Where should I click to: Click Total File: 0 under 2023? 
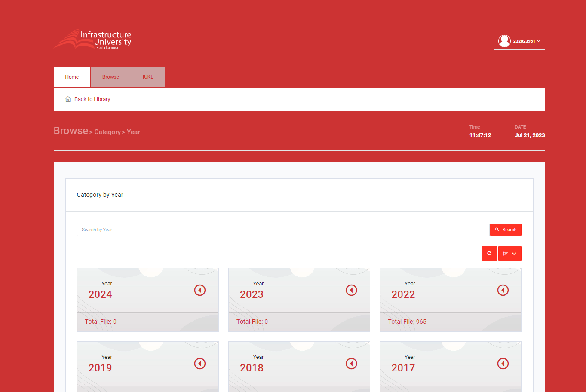tap(252, 322)
